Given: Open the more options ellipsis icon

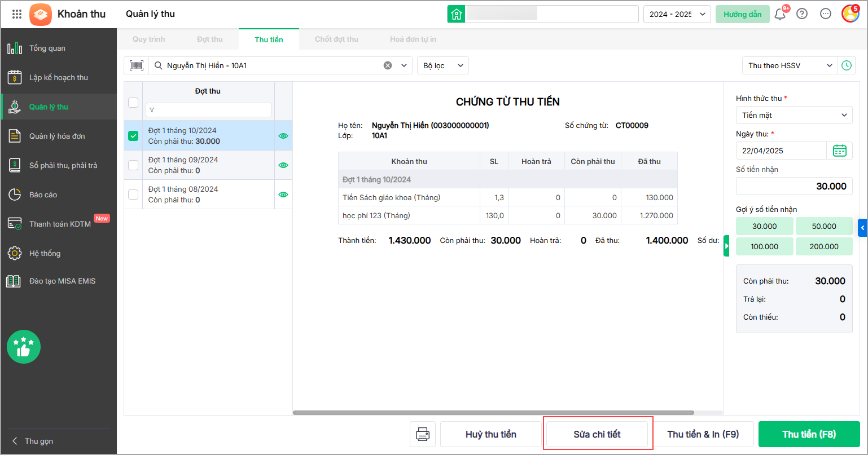Looking at the screenshot, I should pos(826,14).
